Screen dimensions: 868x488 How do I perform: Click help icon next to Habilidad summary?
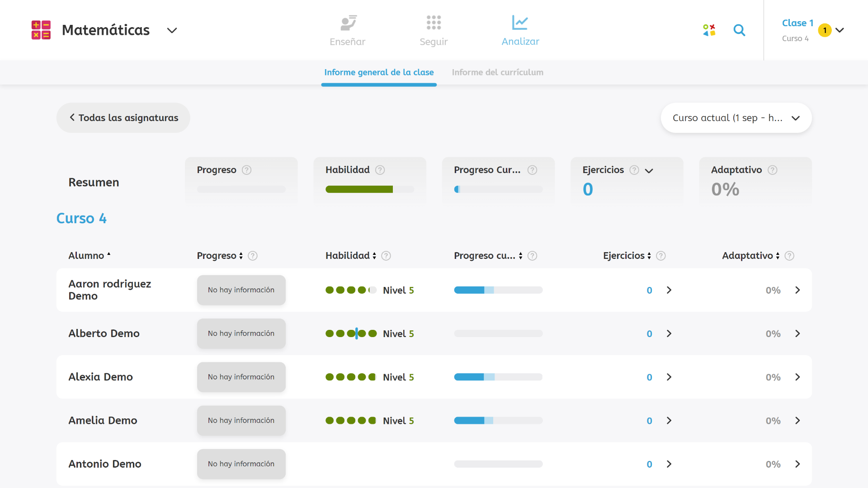[x=380, y=170]
